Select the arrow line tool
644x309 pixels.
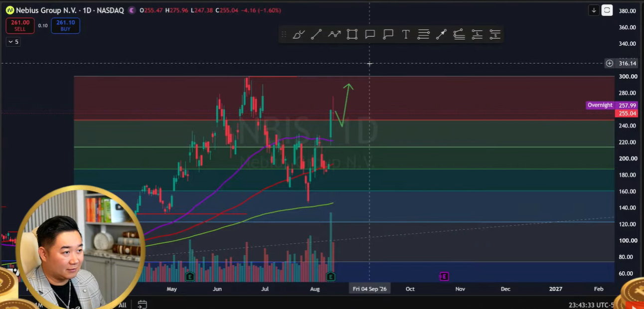point(441,34)
